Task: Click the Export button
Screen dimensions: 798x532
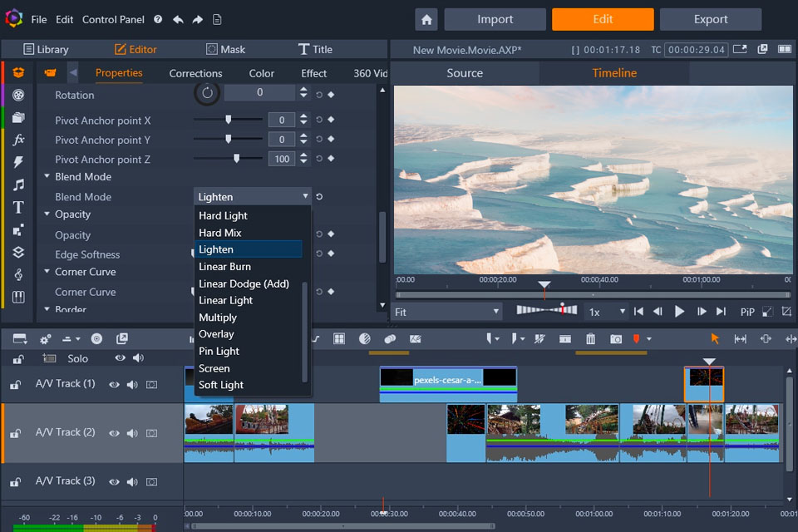Action: point(711,19)
